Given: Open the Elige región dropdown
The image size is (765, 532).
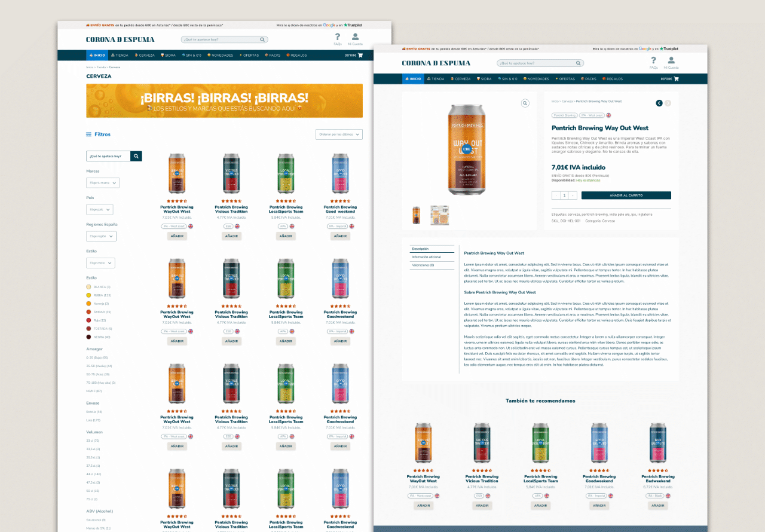Looking at the screenshot, I should (101, 236).
